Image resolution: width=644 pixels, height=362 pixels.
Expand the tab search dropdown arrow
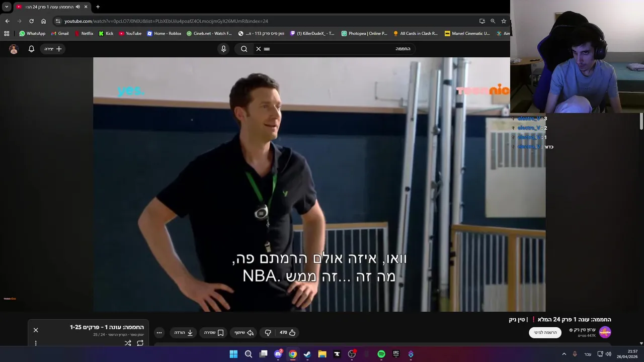click(x=7, y=7)
